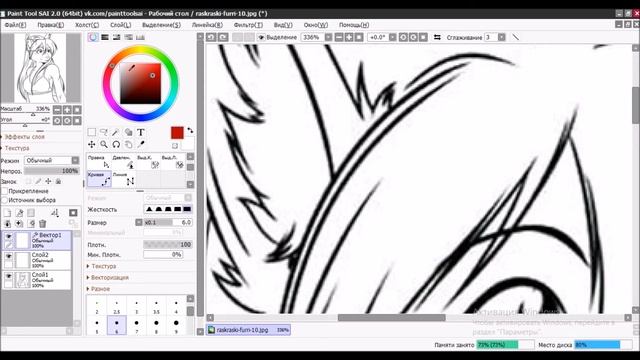Open the Окно menu

coord(316,25)
